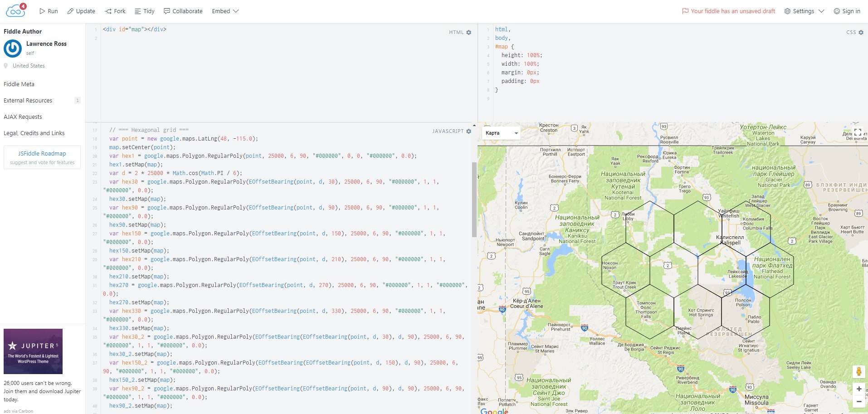Click the External Resources count badge
868x414 pixels.
[78, 100]
